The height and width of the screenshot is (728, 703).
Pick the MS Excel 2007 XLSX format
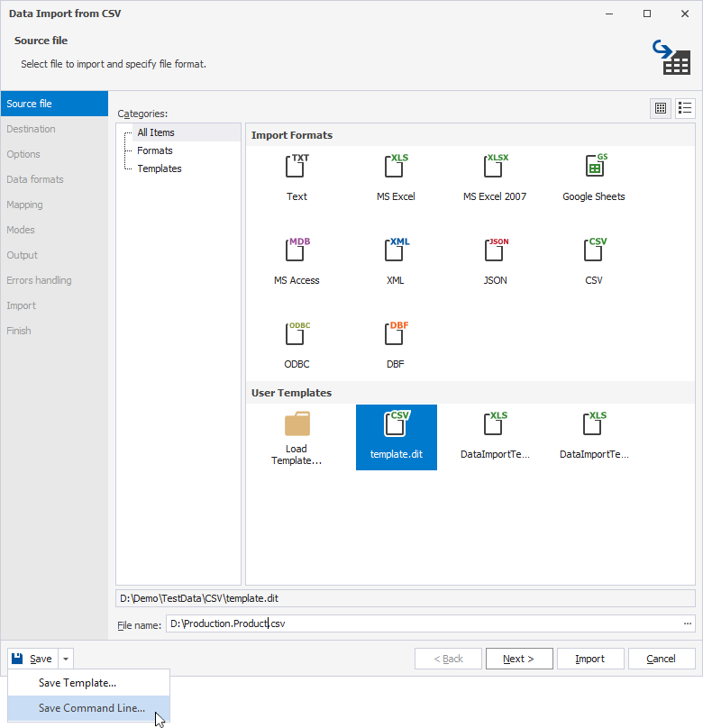coord(495,166)
